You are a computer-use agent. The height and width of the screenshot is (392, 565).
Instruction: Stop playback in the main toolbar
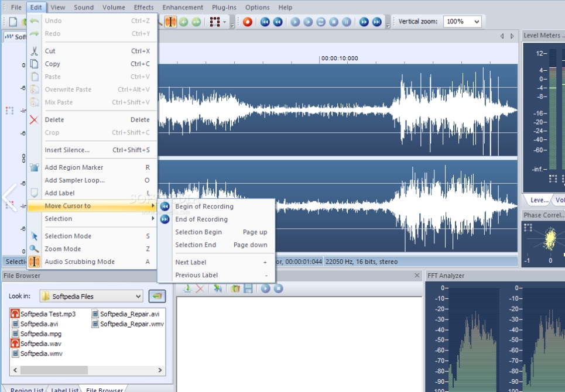[x=334, y=22]
